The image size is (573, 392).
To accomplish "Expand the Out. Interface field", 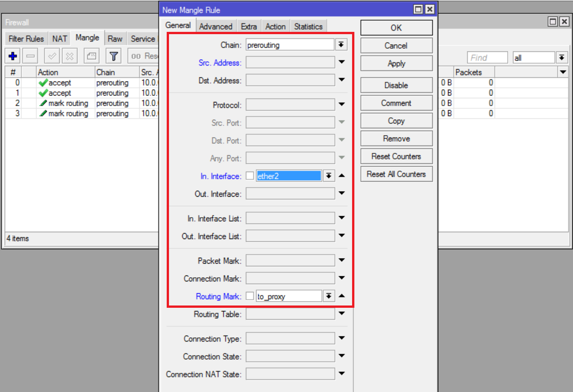I will (342, 193).
